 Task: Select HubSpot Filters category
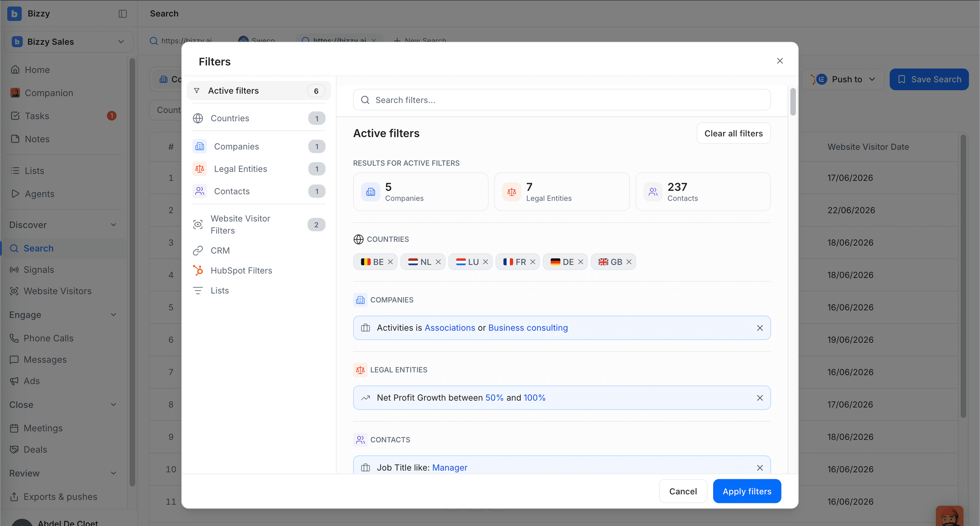(259, 271)
